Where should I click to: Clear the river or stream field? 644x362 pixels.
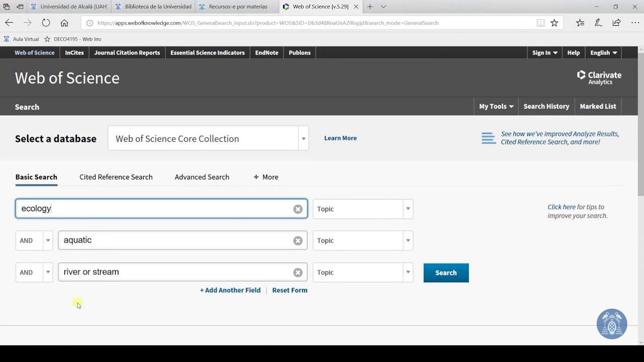(298, 272)
